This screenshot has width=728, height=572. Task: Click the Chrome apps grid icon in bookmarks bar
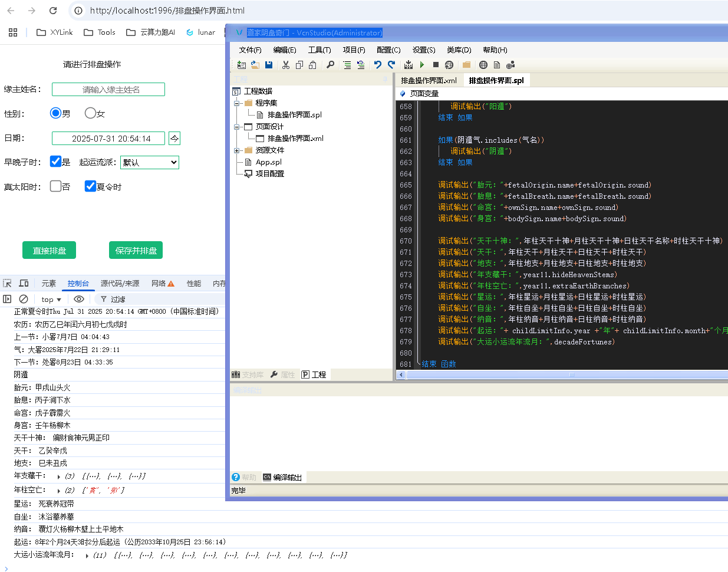pyautogui.click(x=13, y=32)
